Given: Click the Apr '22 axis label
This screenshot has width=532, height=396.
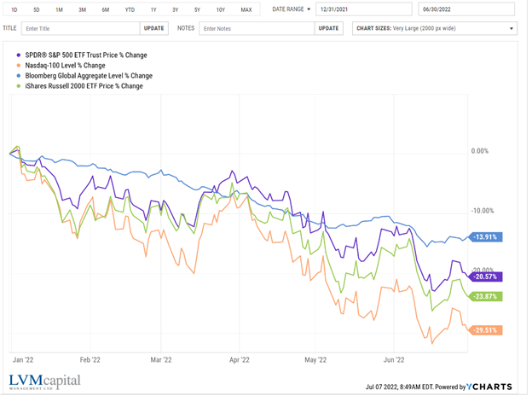Looking at the screenshot, I should point(240,360).
